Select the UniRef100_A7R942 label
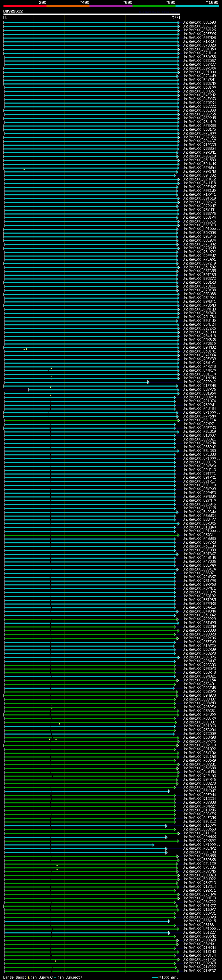Screen dimensions: 222x980 coord(199,382)
